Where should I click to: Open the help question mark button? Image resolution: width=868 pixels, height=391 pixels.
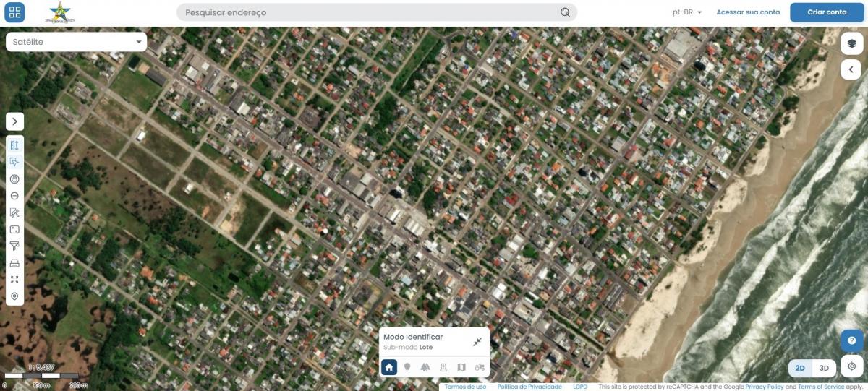coord(851,340)
